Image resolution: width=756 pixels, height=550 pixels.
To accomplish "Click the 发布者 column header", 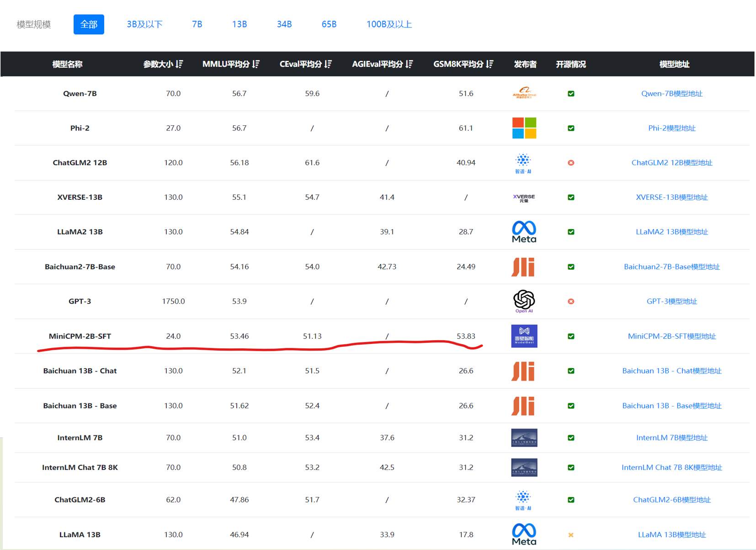I will pyautogui.click(x=525, y=64).
